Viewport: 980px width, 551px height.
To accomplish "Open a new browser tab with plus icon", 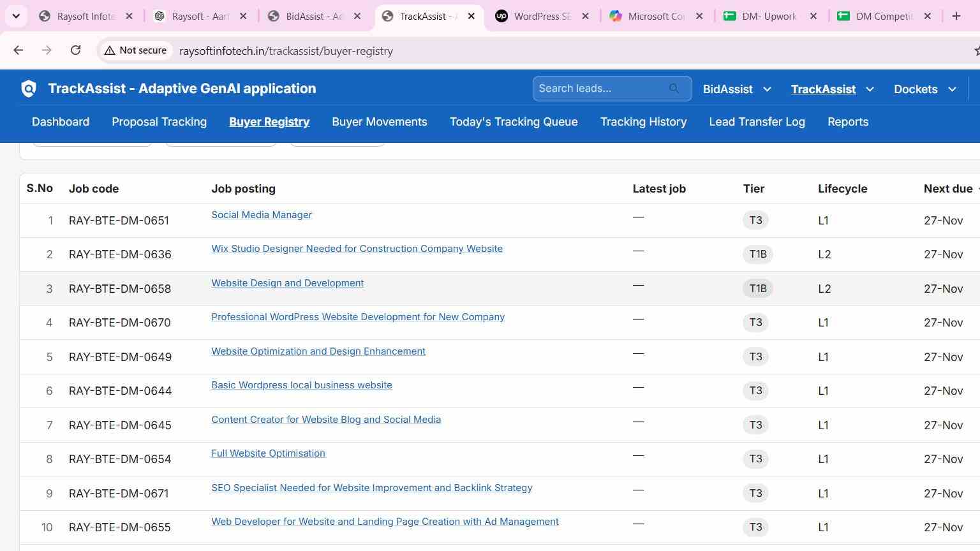I will coord(956,17).
